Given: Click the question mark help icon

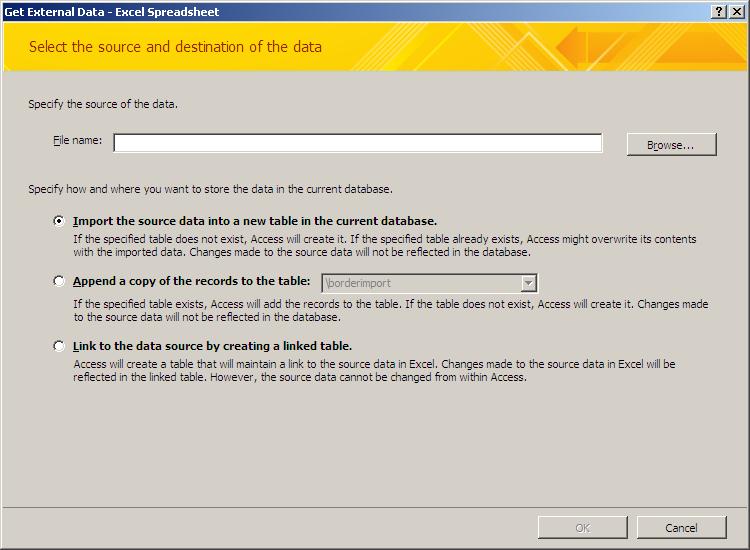Looking at the screenshot, I should [x=719, y=12].
